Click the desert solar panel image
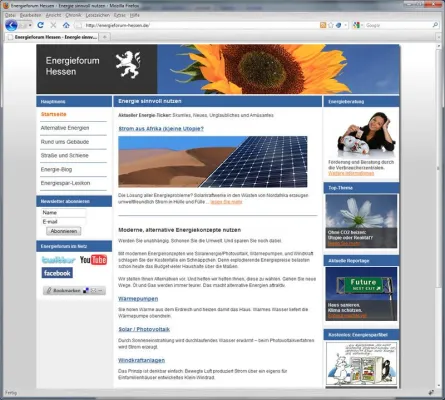 [213, 162]
